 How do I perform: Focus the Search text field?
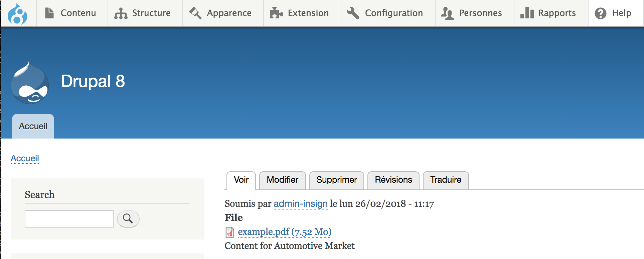69,219
